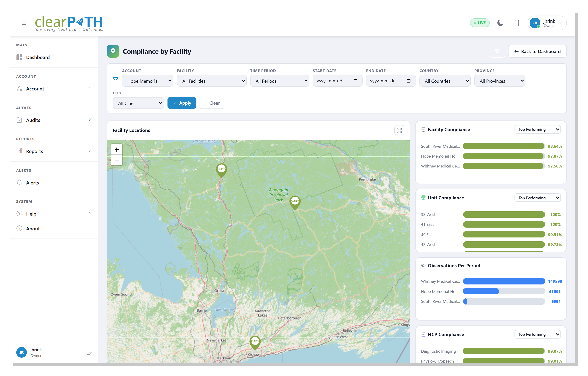
Task: Click the Compliance by Facility pin icon
Action: coord(113,51)
